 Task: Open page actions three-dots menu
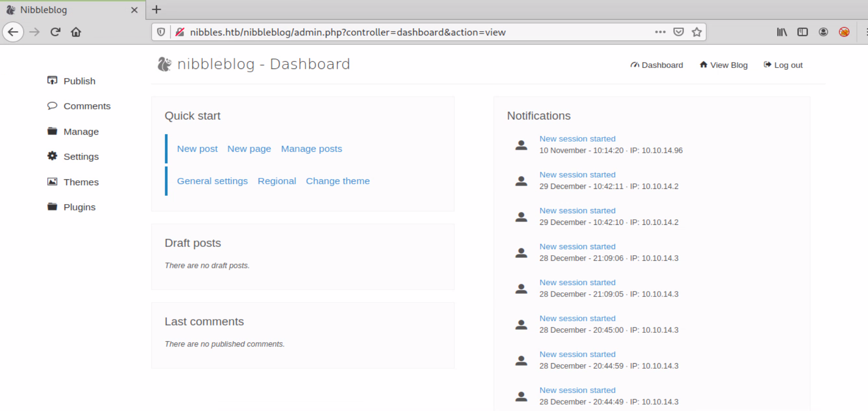660,32
